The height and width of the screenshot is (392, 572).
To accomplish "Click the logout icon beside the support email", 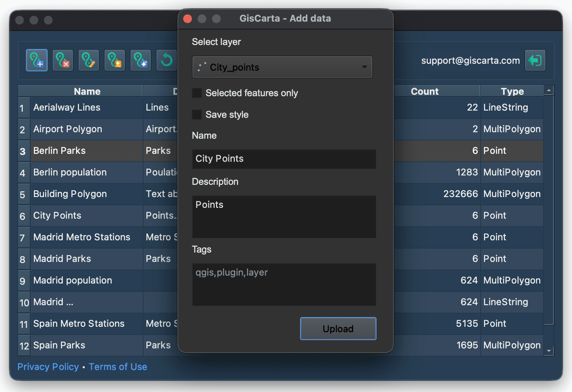I will tap(535, 60).
